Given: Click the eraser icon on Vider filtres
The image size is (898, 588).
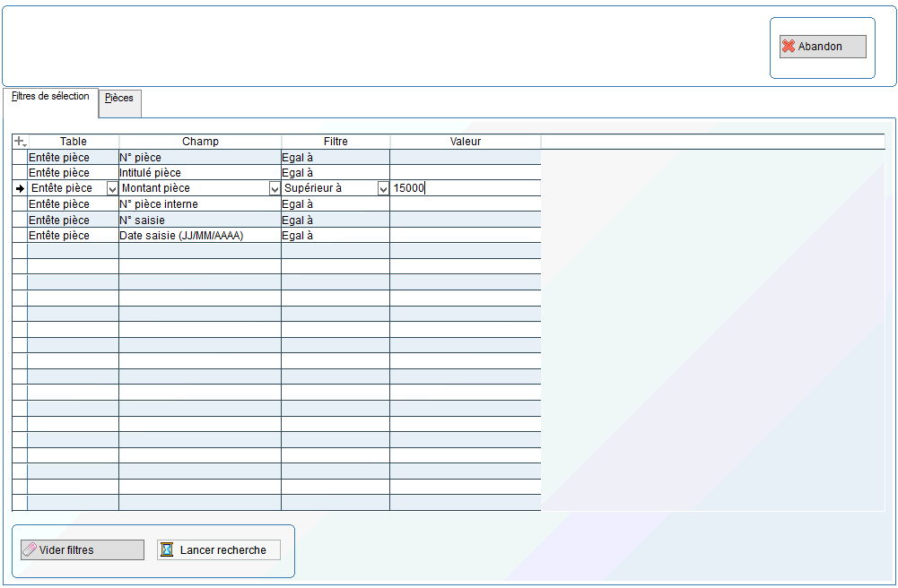Looking at the screenshot, I should [30, 550].
